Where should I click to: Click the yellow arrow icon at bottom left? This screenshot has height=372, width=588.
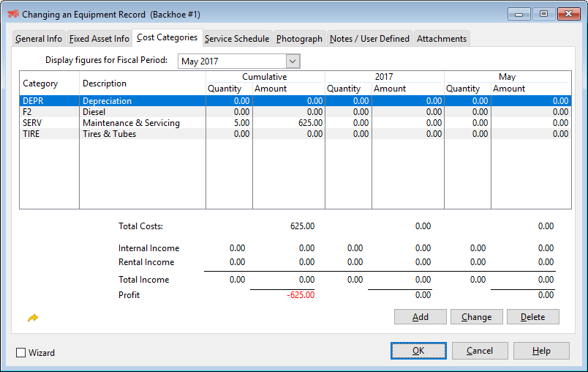[x=33, y=318]
